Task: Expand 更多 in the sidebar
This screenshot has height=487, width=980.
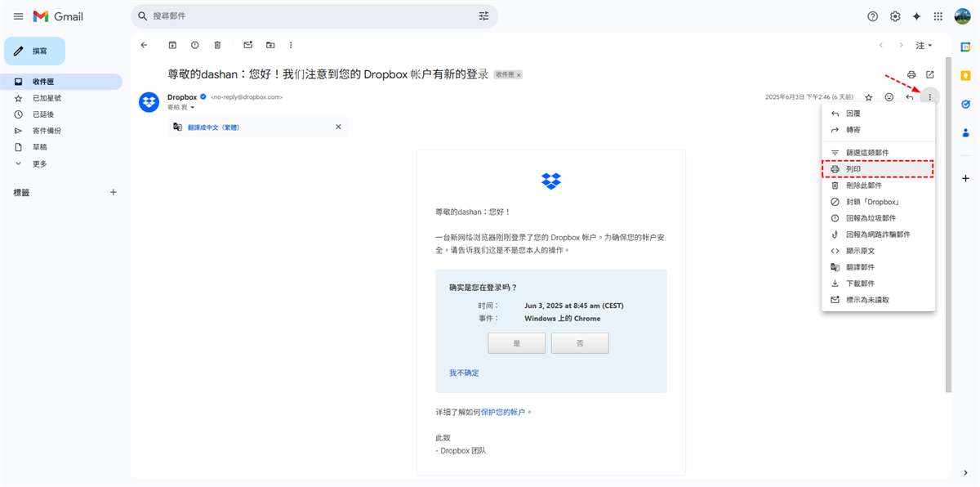Action: (x=62, y=163)
